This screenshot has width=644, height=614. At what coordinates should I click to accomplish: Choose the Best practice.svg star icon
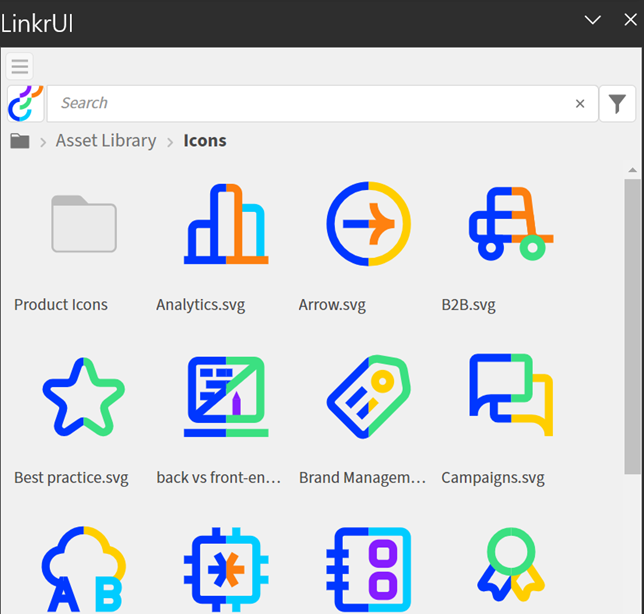84,397
